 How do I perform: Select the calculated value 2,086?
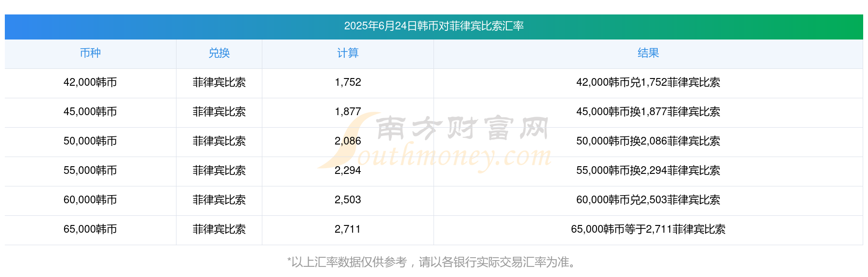(x=348, y=141)
